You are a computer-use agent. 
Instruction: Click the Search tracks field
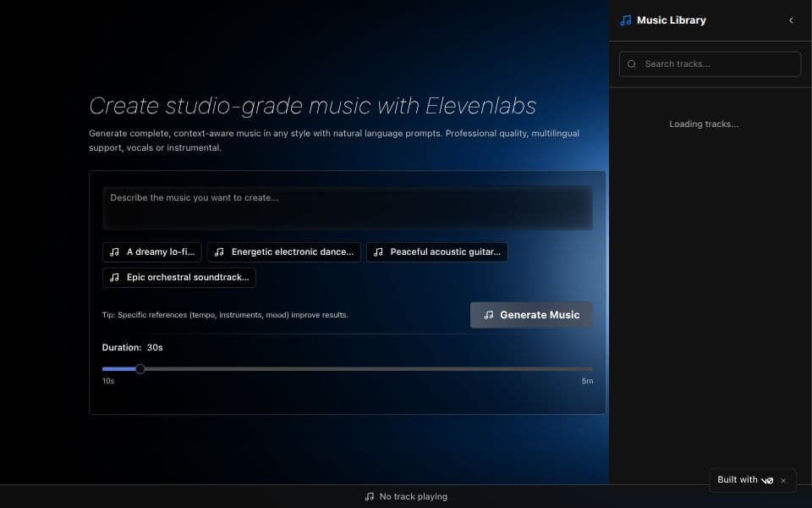pyautogui.click(x=710, y=64)
